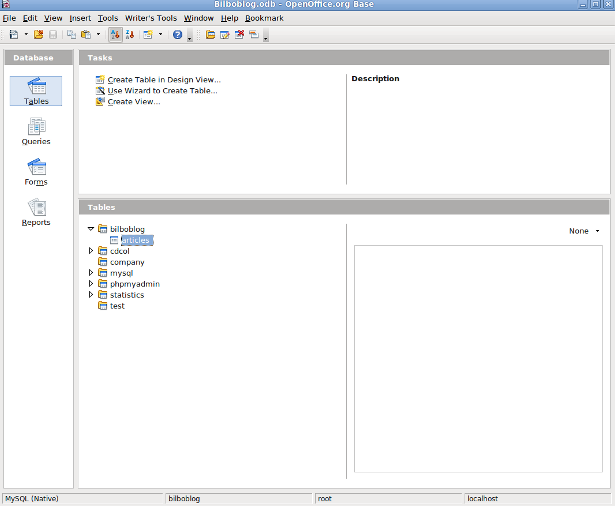Open the None preview mode dropdown

[584, 231]
